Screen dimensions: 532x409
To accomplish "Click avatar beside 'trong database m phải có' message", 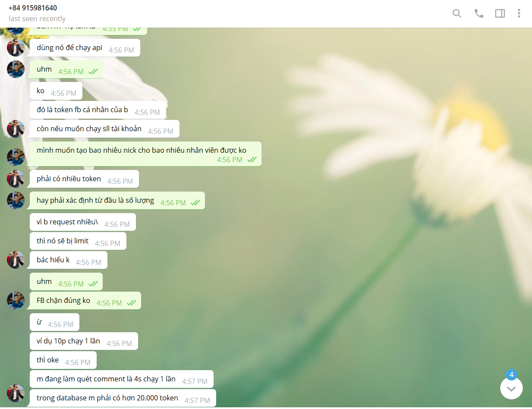I will point(16,393).
